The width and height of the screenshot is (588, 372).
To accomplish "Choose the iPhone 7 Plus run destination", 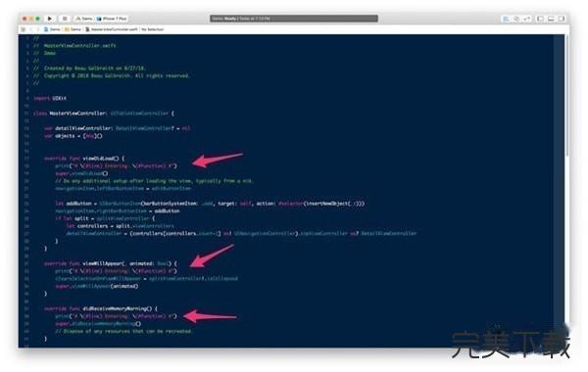I will [x=112, y=19].
